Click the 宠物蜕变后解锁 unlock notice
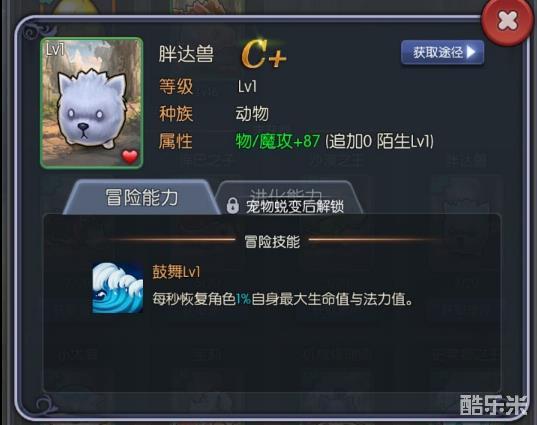 [x=295, y=207]
